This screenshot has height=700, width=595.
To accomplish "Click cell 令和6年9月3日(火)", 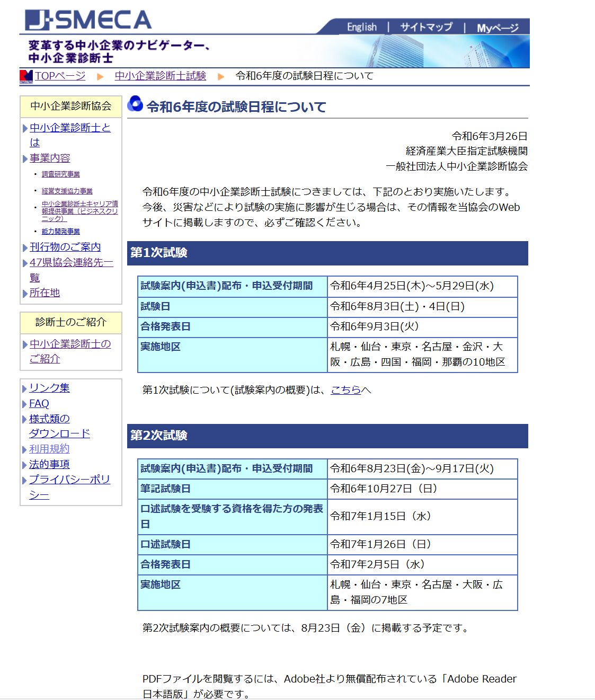I will 422,326.
